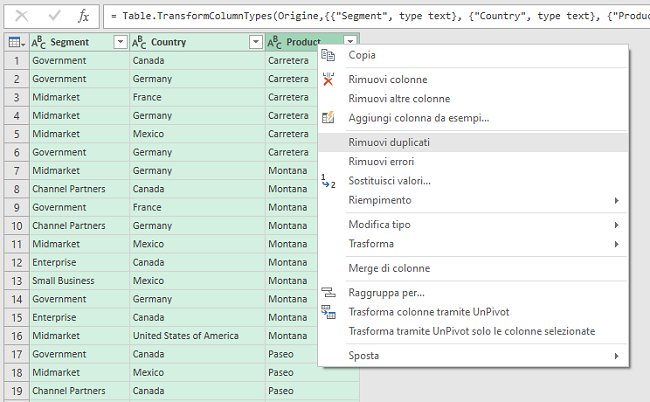
Task: Click the fx function icon
Action: point(83,16)
